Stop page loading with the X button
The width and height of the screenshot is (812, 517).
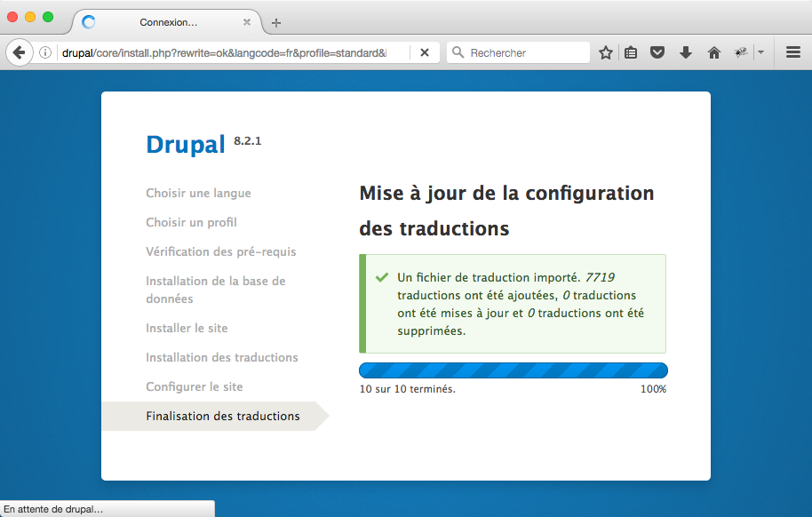pyautogui.click(x=424, y=52)
